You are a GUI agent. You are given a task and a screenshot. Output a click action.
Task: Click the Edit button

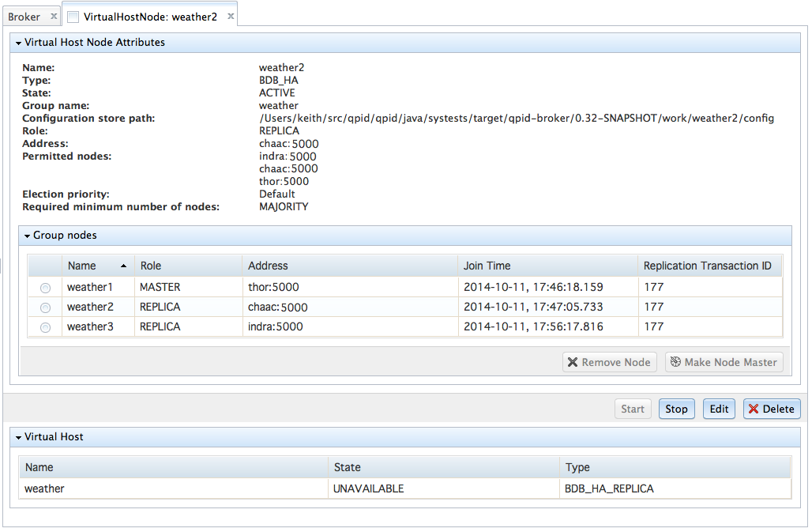pos(719,409)
